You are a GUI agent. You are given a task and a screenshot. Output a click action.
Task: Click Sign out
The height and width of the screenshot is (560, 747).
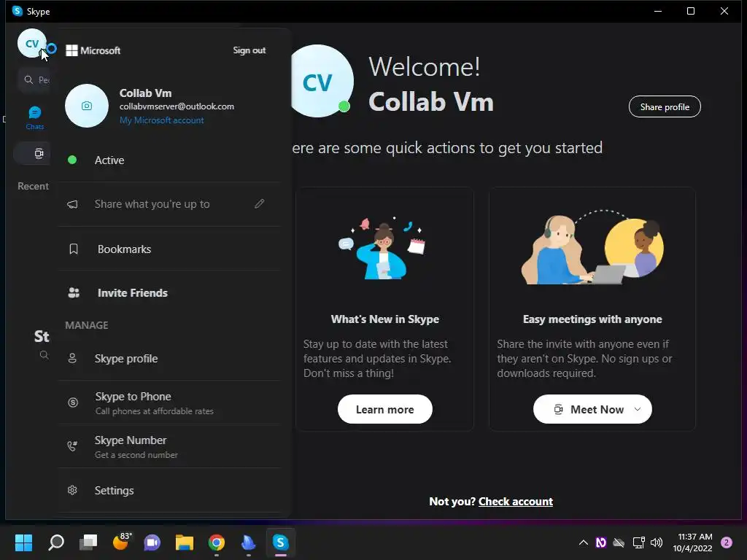pos(249,50)
